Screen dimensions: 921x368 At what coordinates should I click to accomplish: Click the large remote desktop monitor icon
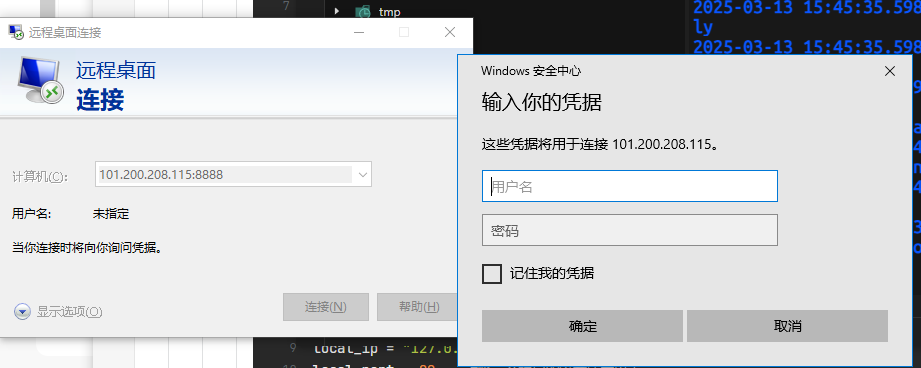[x=41, y=80]
